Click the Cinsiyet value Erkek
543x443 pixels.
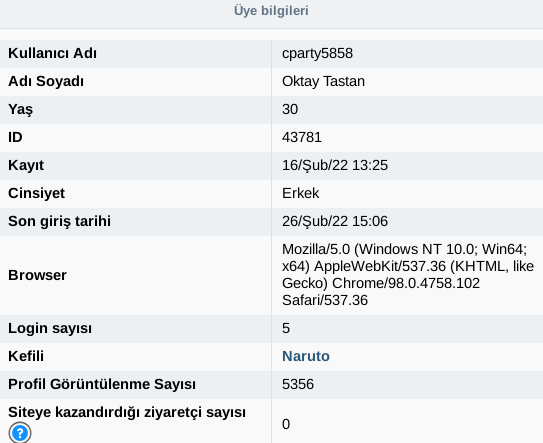(301, 193)
